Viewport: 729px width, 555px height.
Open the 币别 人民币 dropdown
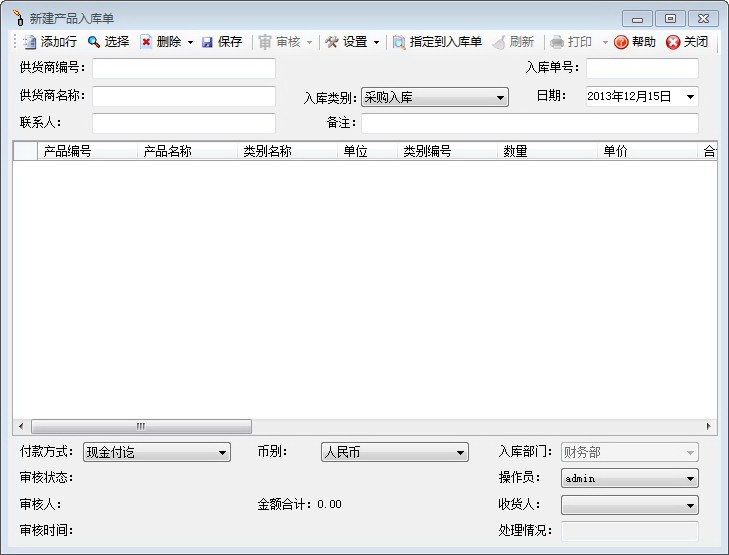click(395, 452)
